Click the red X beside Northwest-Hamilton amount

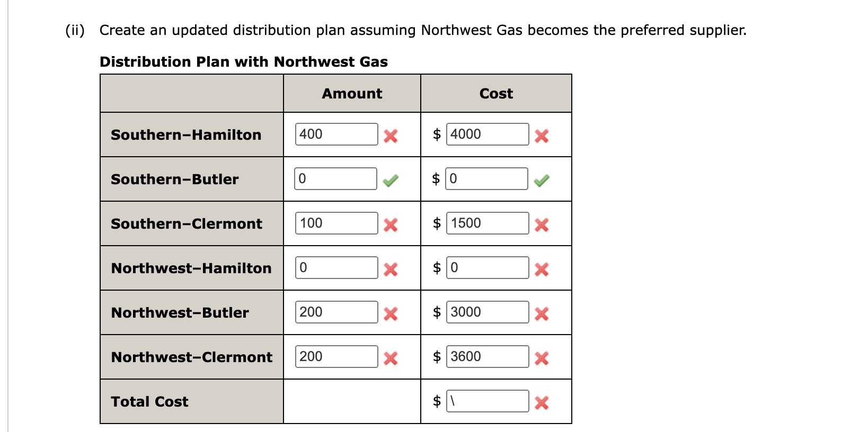tap(391, 269)
